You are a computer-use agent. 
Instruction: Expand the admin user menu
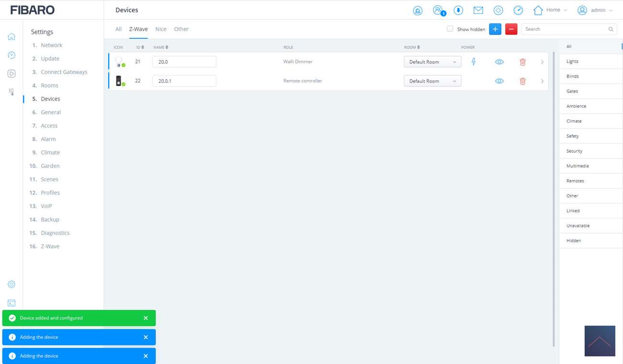595,10
